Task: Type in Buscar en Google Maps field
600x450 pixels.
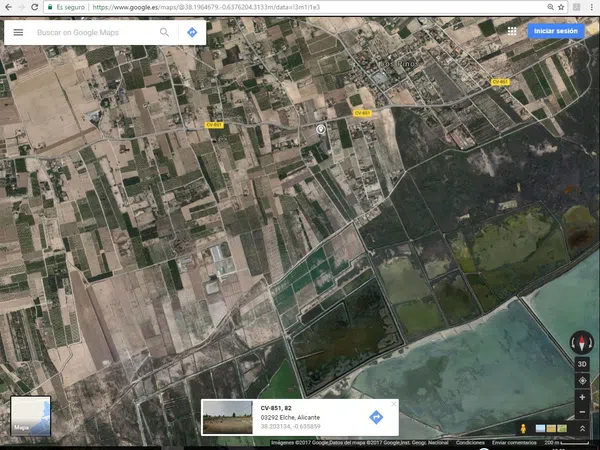Action: tap(95, 32)
